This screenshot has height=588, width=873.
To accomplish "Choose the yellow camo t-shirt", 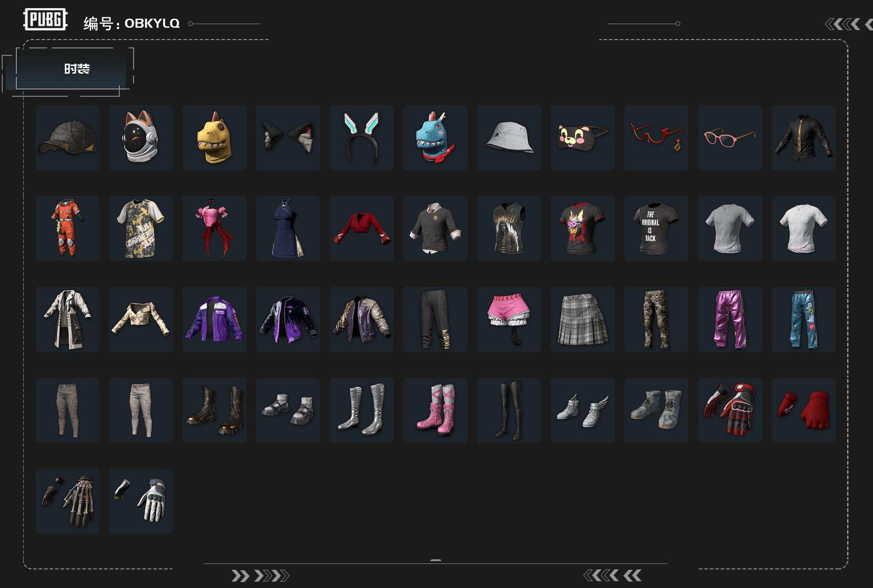I will click(x=140, y=228).
